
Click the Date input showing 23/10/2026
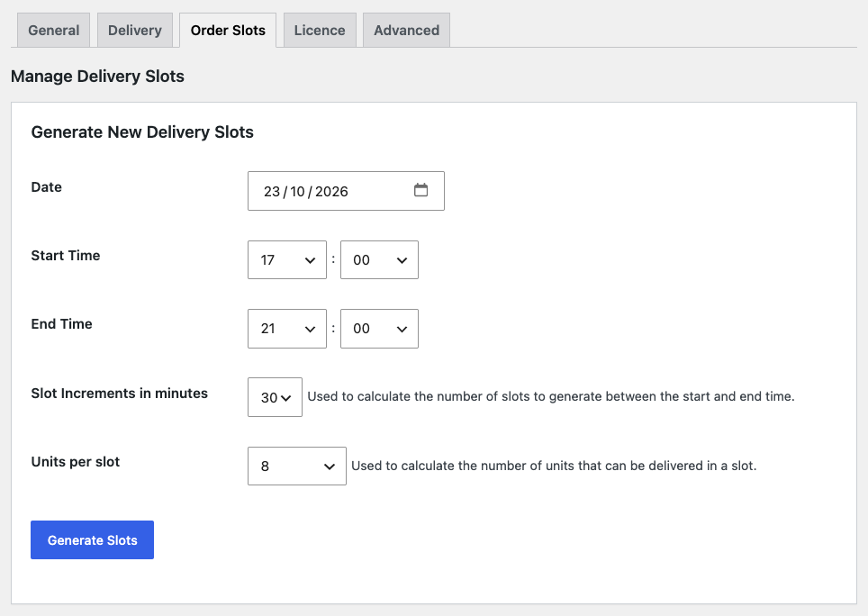pos(346,191)
